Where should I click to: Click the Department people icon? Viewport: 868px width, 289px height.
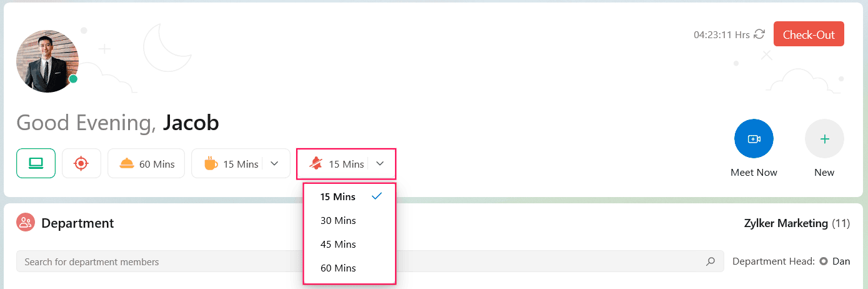pyautogui.click(x=26, y=223)
